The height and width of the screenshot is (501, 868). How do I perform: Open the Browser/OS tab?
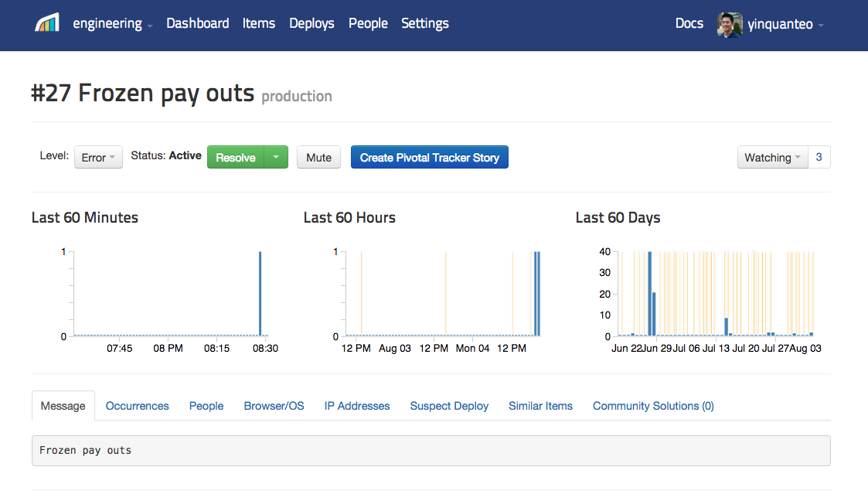pyautogui.click(x=274, y=406)
